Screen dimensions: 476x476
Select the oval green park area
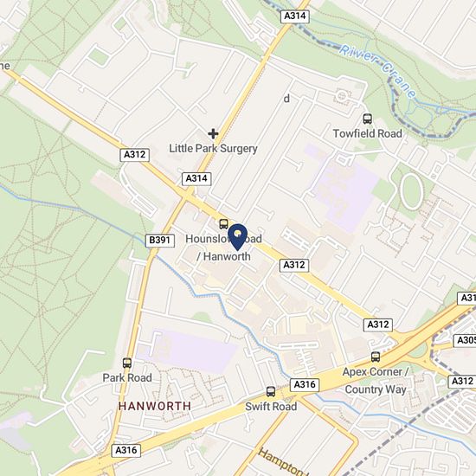click(x=412, y=192)
